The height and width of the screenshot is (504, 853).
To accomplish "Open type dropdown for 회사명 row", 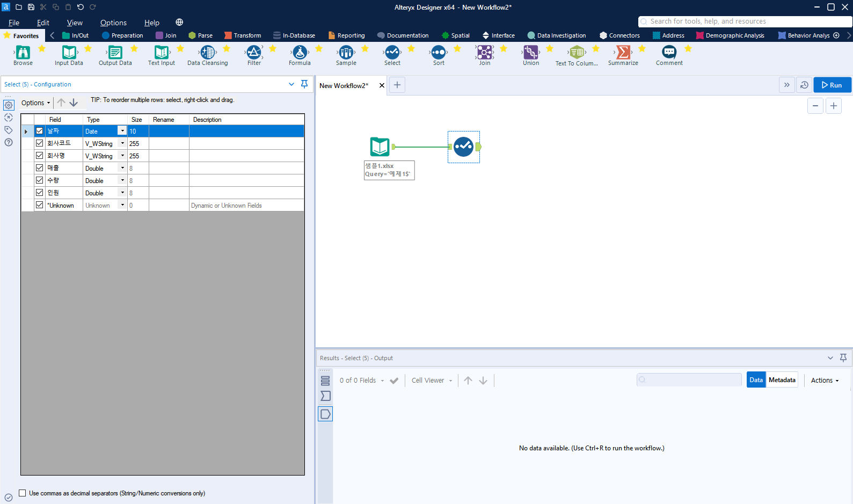I will (x=122, y=156).
